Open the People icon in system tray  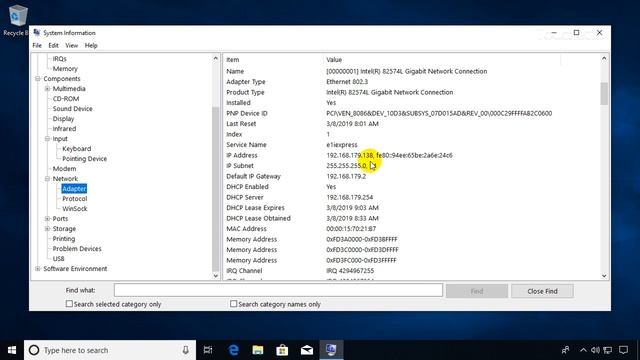point(565,350)
